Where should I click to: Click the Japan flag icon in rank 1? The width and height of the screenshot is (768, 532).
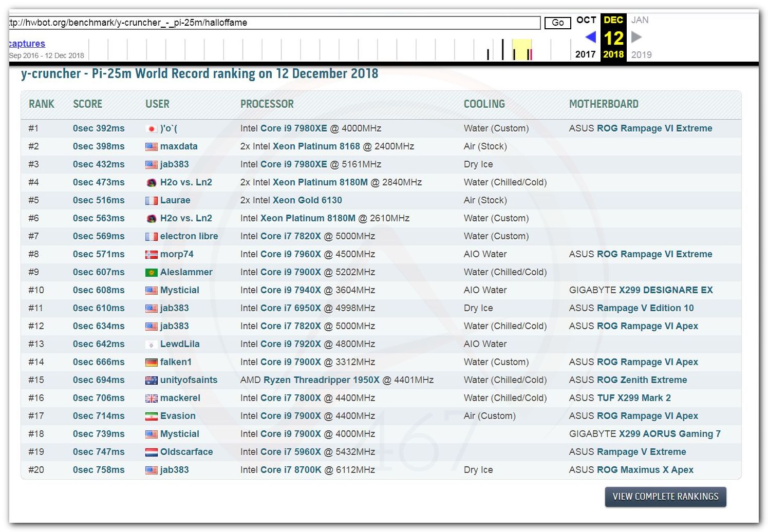pyautogui.click(x=151, y=129)
